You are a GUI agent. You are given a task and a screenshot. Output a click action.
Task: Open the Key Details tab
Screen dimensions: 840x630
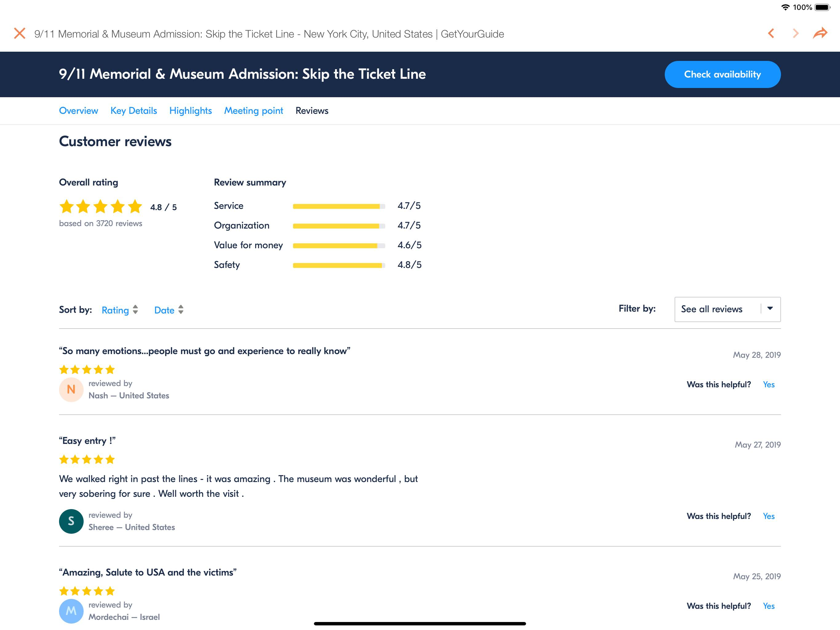coord(134,110)
